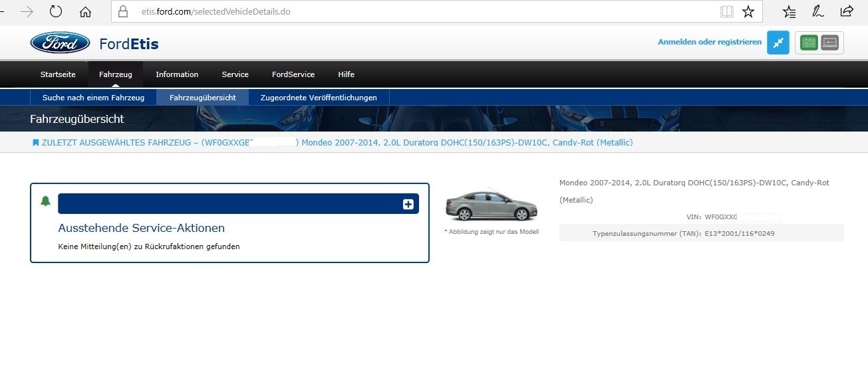Add page to favorites with star icon
Screen dimensions: 868x388
[748, 11]
